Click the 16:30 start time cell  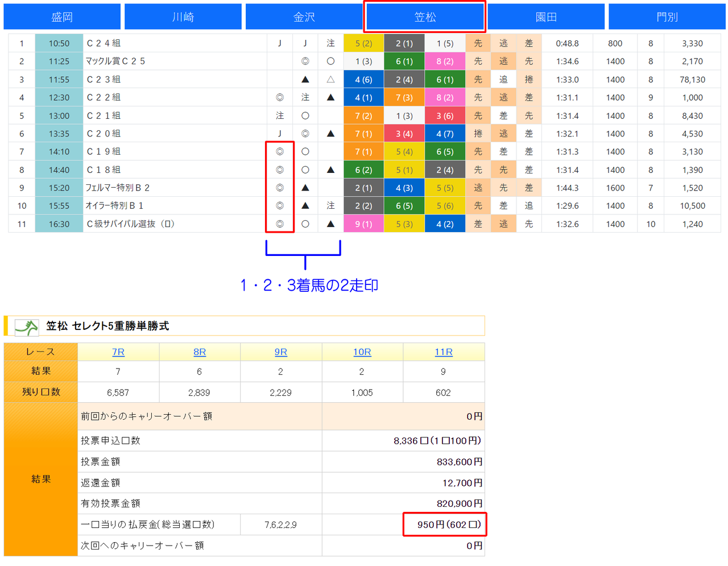[x=59, y=224]
